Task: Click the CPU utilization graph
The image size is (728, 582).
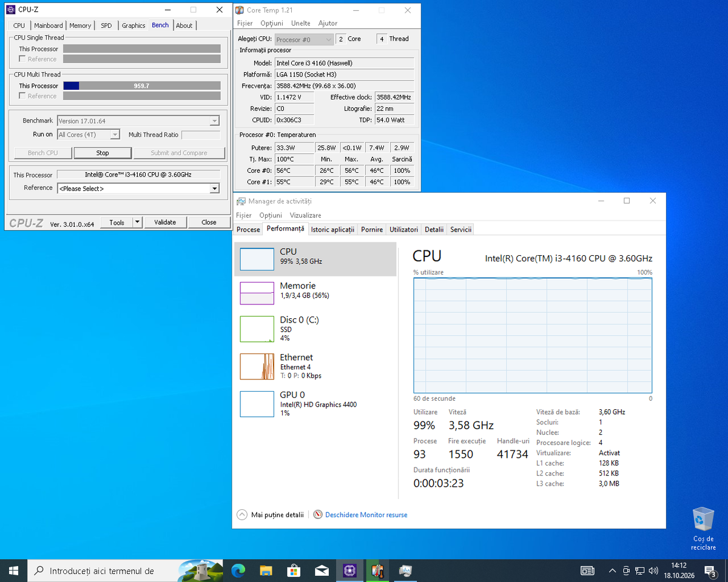Action: (x=533, y=335)
